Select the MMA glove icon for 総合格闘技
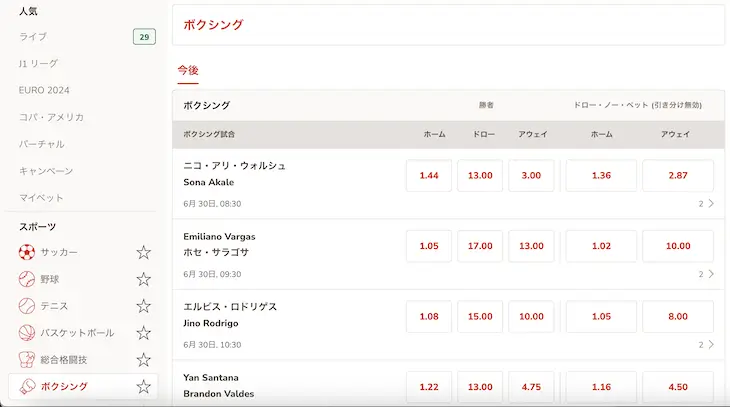 click(27, 360)
